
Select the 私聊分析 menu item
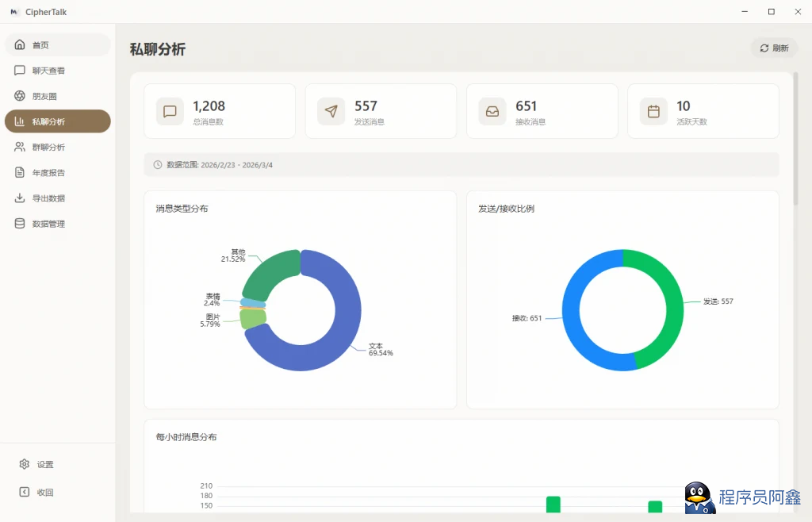click(x=57, y=121)
